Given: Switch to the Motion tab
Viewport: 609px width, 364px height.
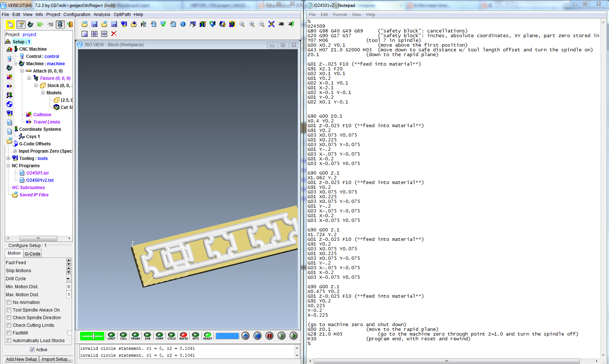Looking at the screenshot, I should click(14, 253).
